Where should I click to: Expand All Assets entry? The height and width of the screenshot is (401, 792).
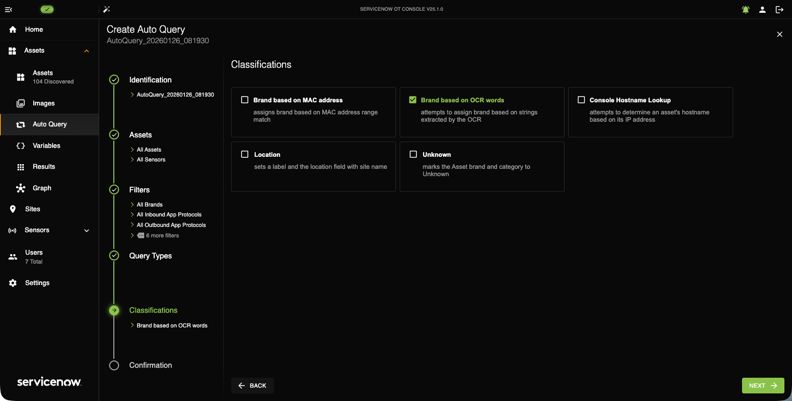[x=146, y=150]
